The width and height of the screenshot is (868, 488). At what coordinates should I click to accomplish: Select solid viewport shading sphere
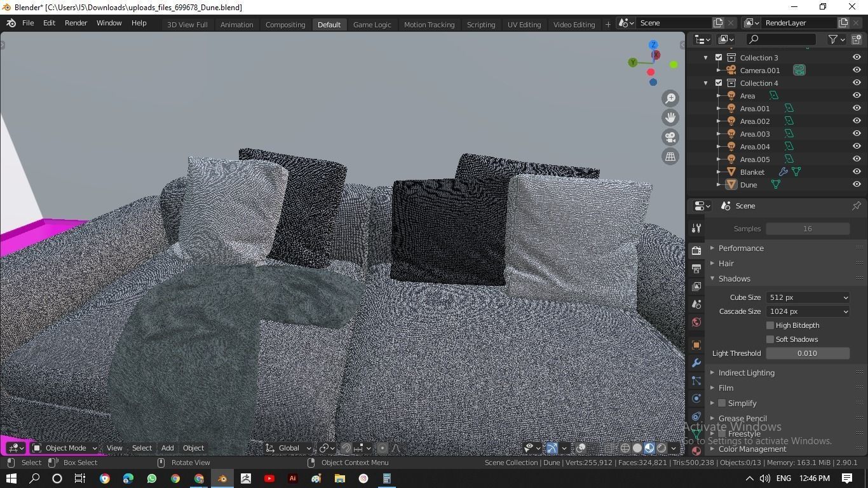point(637,448)
